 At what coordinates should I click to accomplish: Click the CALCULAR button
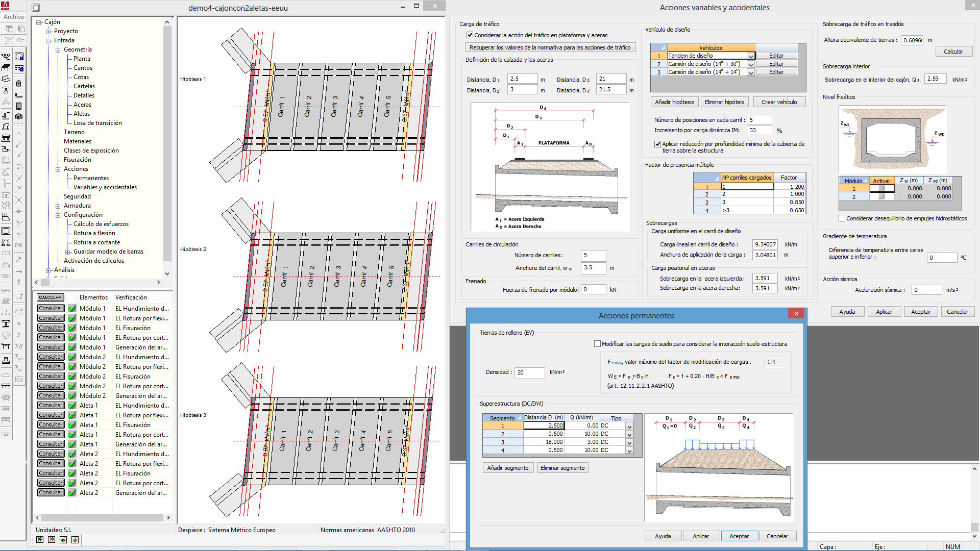[x=51, y=297]
